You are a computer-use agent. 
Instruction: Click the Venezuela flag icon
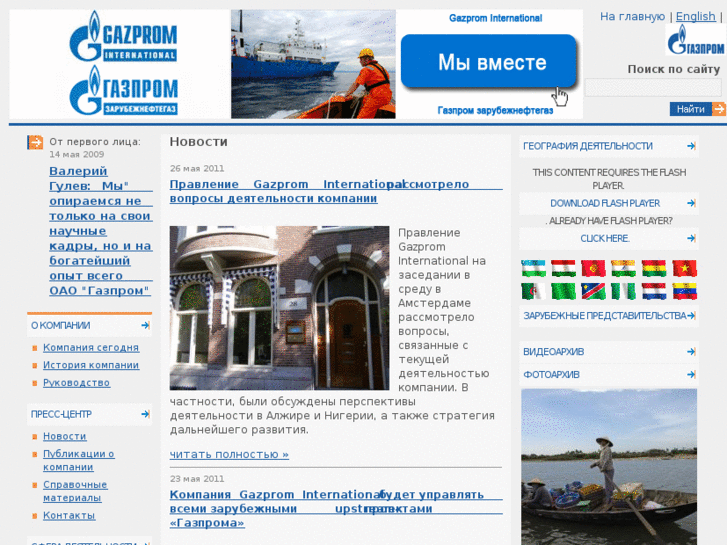684,291
